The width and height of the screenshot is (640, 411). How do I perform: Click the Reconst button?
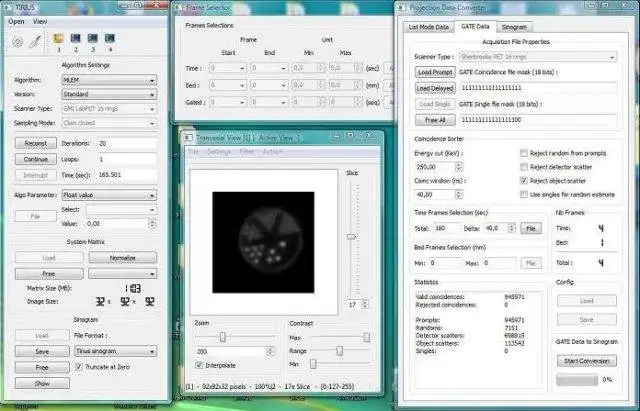(36, 143)
